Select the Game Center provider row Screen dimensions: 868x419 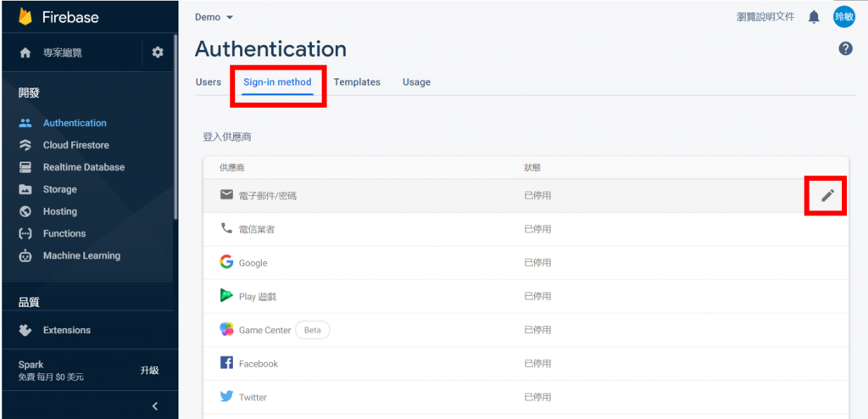[526, 330]
